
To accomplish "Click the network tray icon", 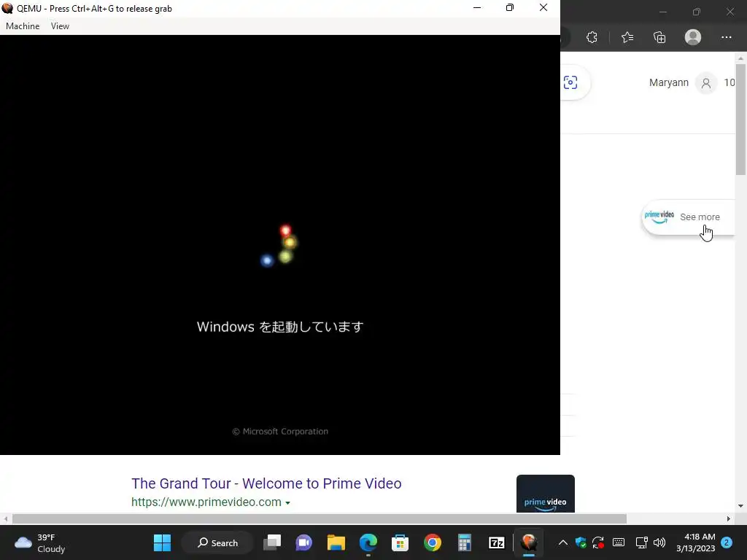I will [641, 542].
